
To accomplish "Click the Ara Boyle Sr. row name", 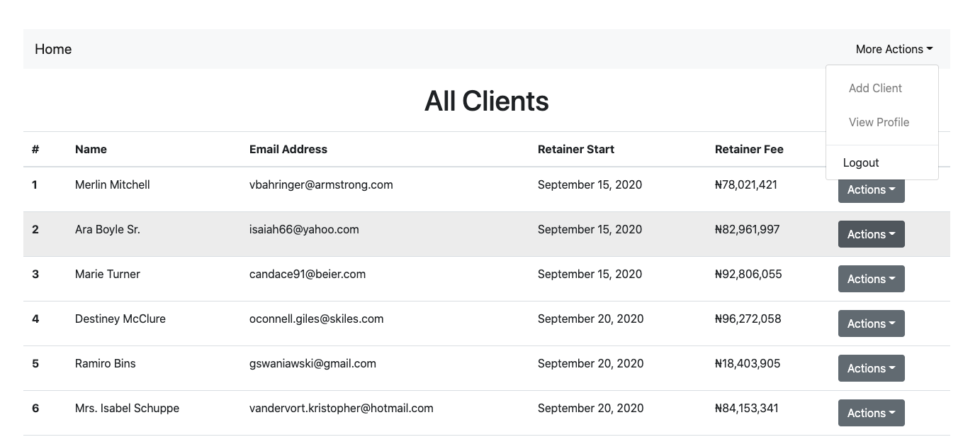I will (x=108, y=229).
